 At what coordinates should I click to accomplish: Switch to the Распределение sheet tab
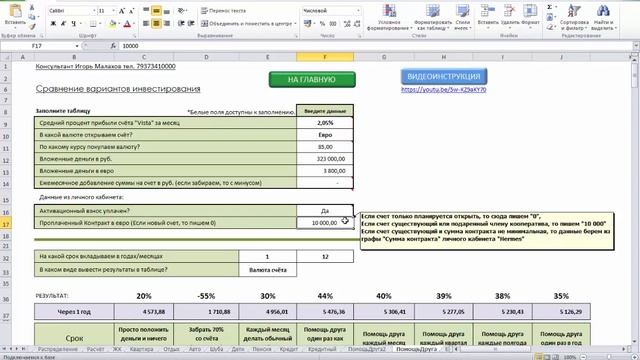tap(58, 349)
